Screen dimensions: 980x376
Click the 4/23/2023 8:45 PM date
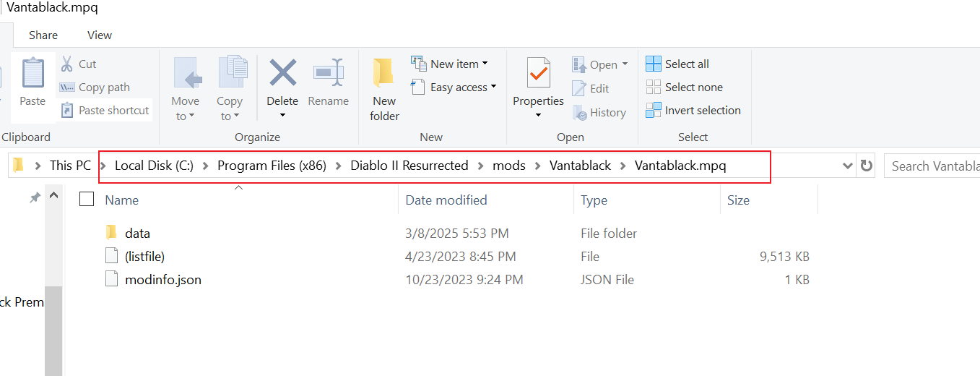[x=461, y=256]
